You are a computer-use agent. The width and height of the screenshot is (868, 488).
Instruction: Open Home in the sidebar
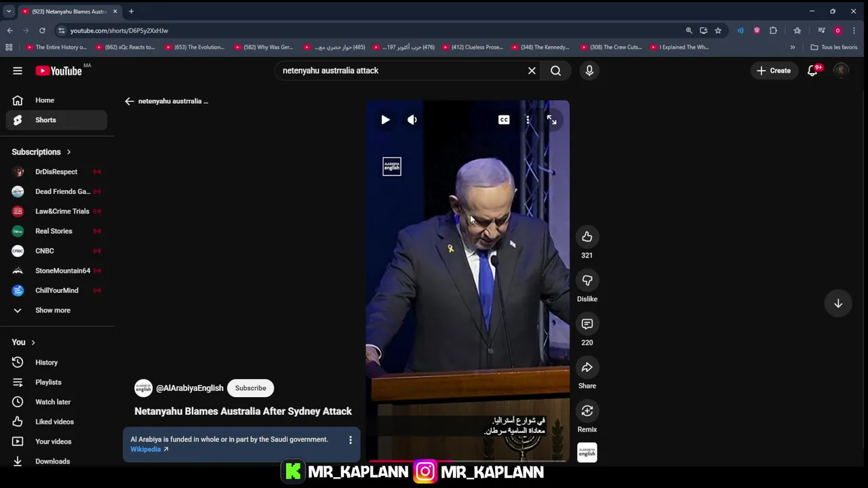[x=57, y=100]
